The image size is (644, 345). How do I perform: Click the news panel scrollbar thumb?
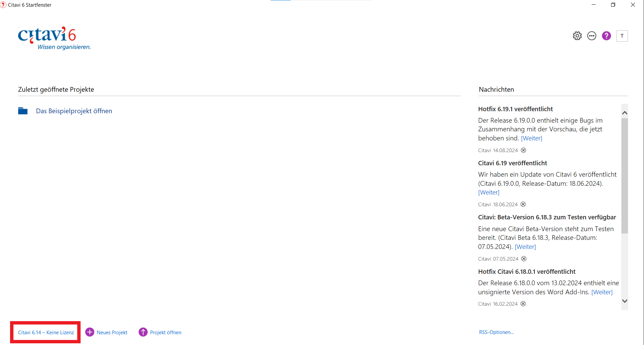625,175
